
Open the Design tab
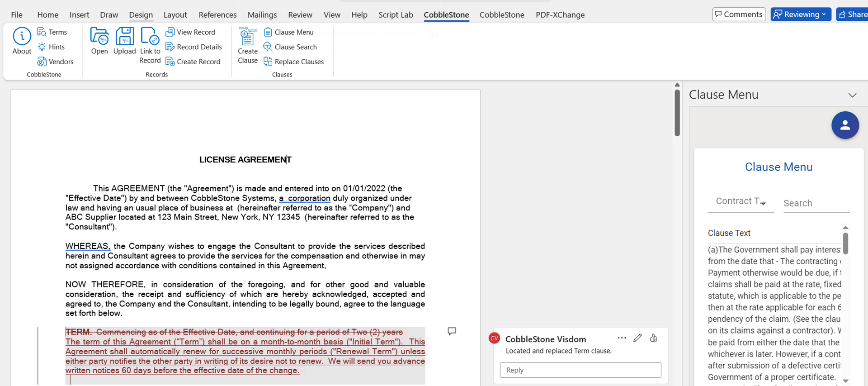(141, 15)
